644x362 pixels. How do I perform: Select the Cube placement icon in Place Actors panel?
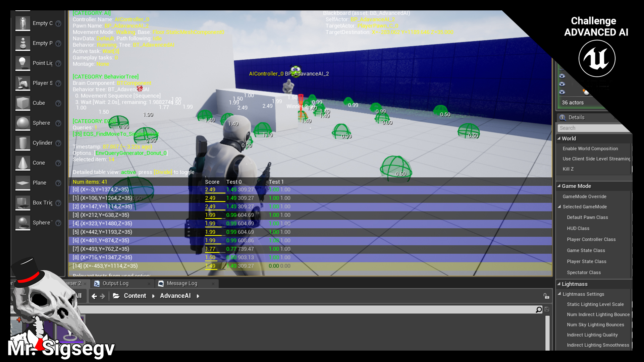pyautogui.click(x=22, y=103)
